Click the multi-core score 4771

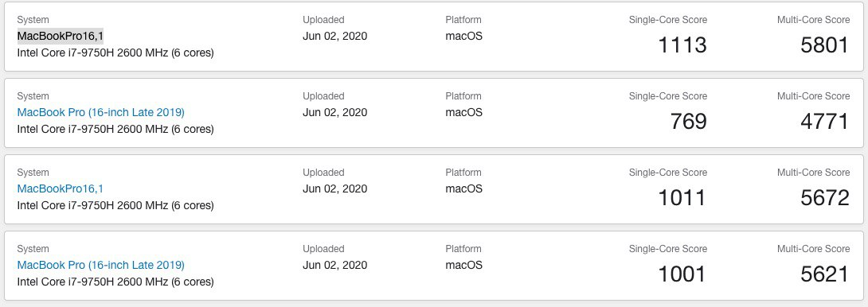point(825,121)
